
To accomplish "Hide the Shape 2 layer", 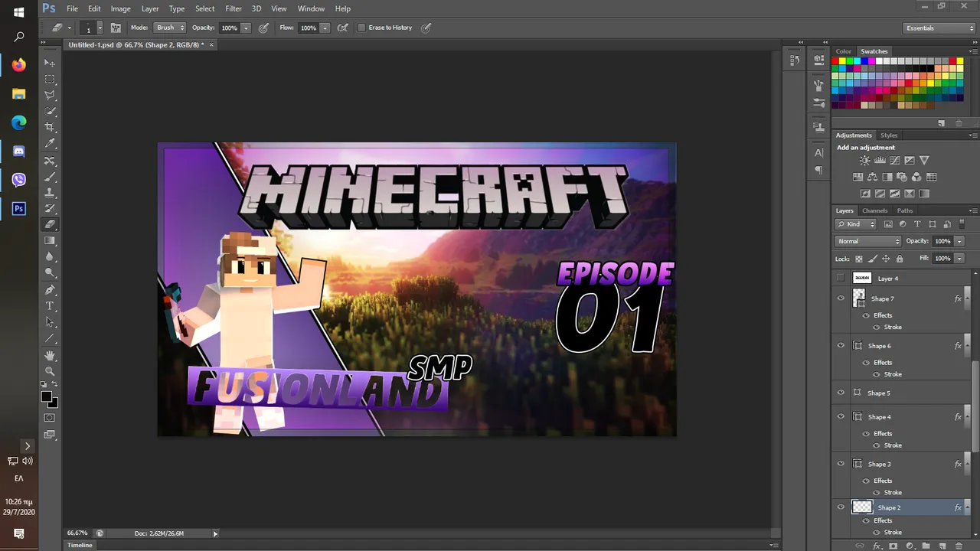I will tap(841, 507).
